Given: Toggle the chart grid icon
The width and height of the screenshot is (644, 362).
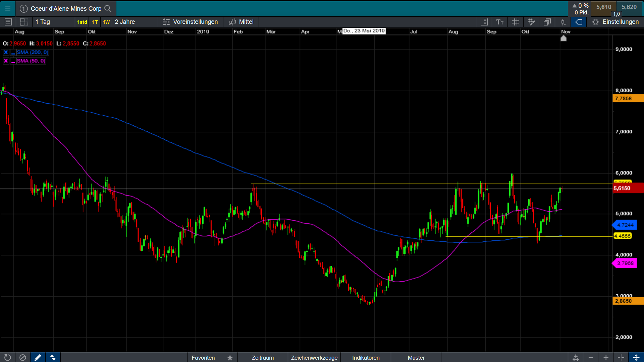Looking at the screenshot, I should pos(516,22).
